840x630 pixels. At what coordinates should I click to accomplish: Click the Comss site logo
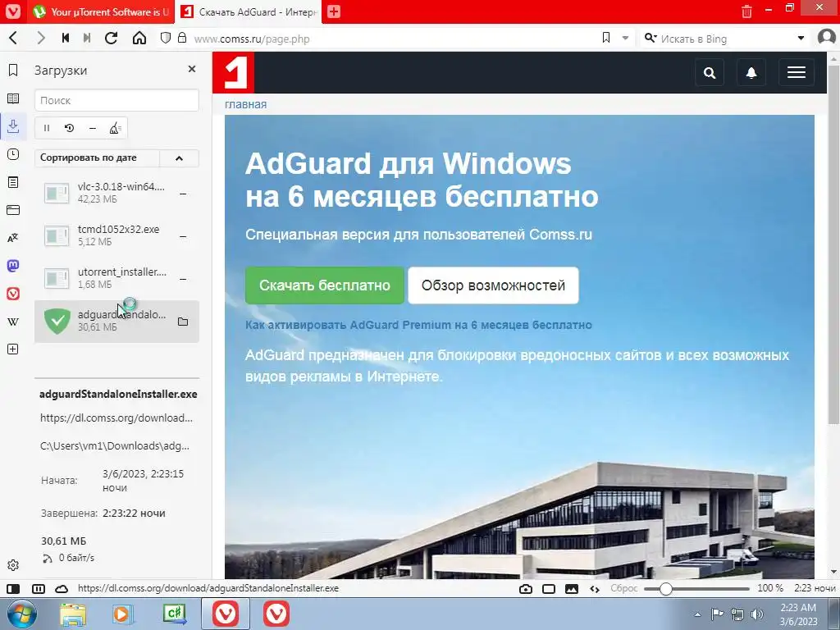click(x=233, y=72)
